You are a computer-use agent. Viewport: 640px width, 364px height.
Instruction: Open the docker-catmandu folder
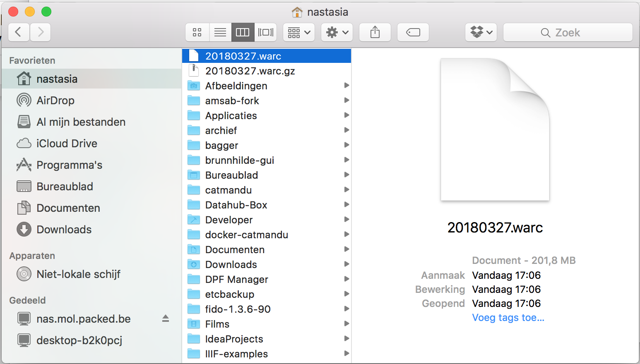pyautogui.click(x=246, y=235)
